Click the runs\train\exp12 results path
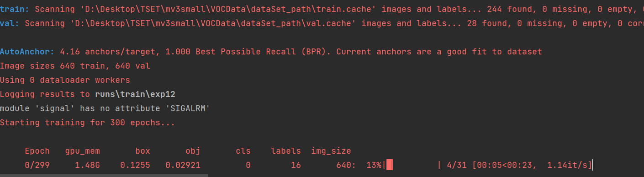644x177 pixels. (135, 94)
